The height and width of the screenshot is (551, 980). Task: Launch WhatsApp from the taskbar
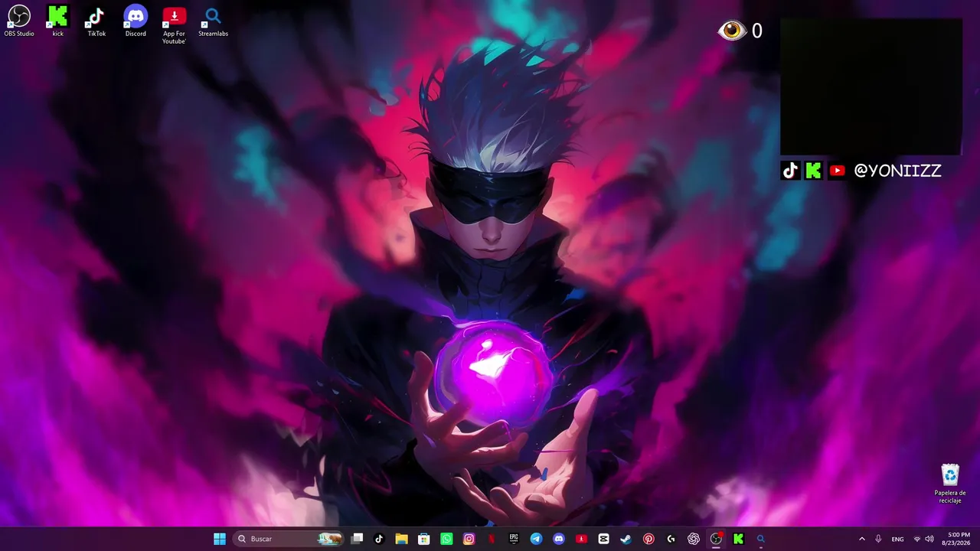446,539
